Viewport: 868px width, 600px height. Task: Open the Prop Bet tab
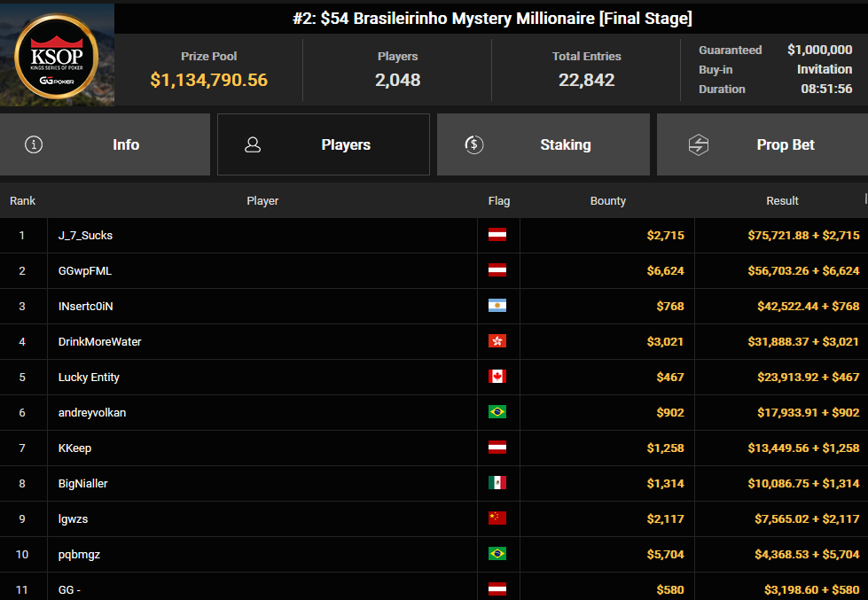point(762,144)
